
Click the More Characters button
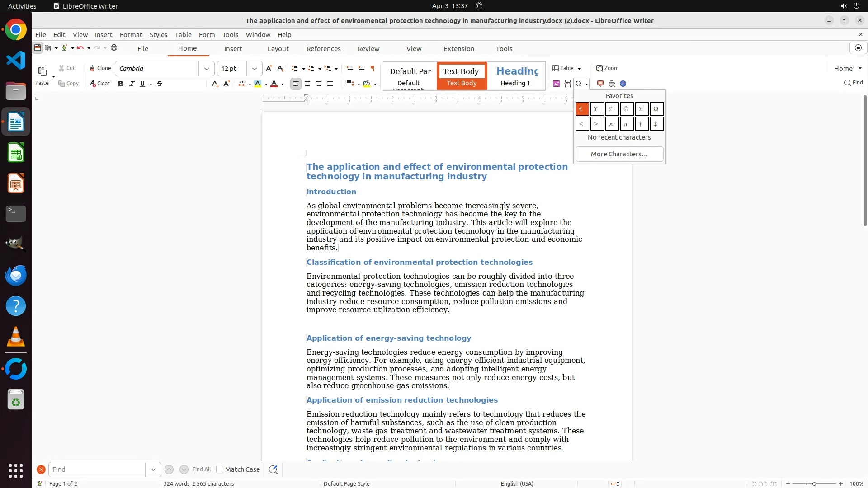[x=619, y=154]
